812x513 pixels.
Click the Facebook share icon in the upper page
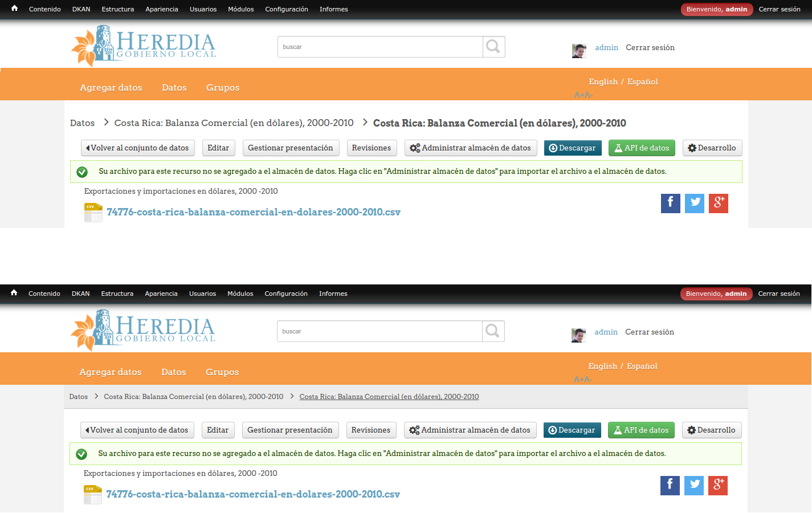pyautogui.click(x=670, y=203)
